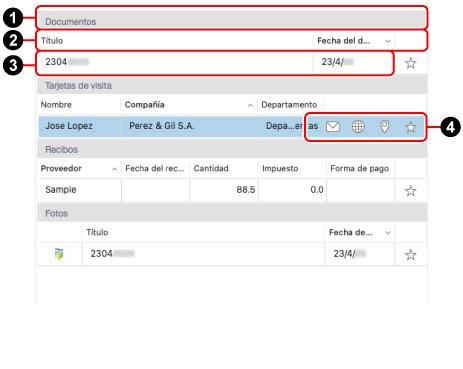Screen dimensions: 463x369
Task: Sort photos by Fecha de... column arrow
Action: pos(388,233)
